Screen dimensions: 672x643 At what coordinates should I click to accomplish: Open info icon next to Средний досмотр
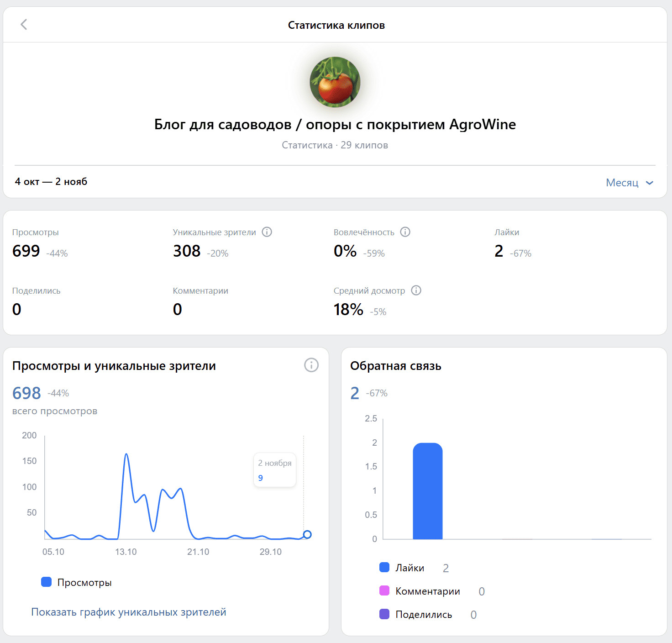(x=416, y=290)
